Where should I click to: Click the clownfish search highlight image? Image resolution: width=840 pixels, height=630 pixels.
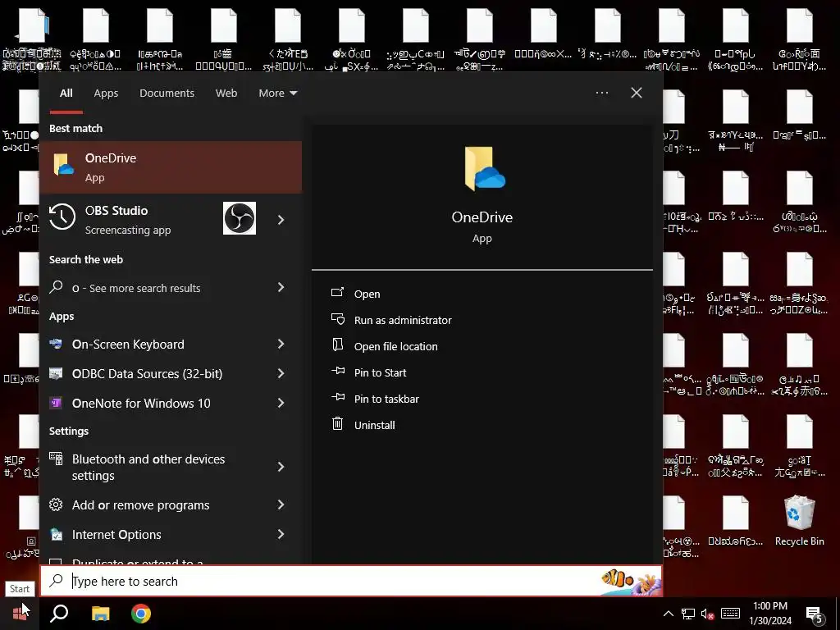pyautogui.click(x=631, y=582)
